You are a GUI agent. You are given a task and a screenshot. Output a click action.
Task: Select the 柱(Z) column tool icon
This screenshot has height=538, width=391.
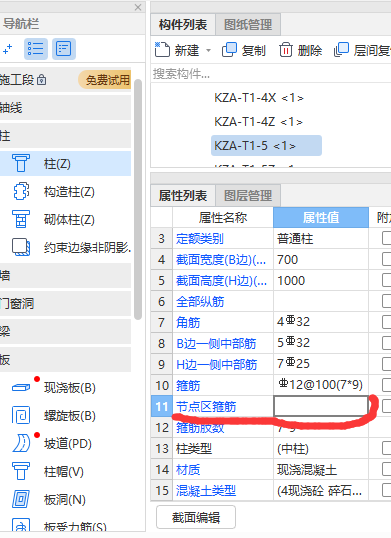click(21, 163)
